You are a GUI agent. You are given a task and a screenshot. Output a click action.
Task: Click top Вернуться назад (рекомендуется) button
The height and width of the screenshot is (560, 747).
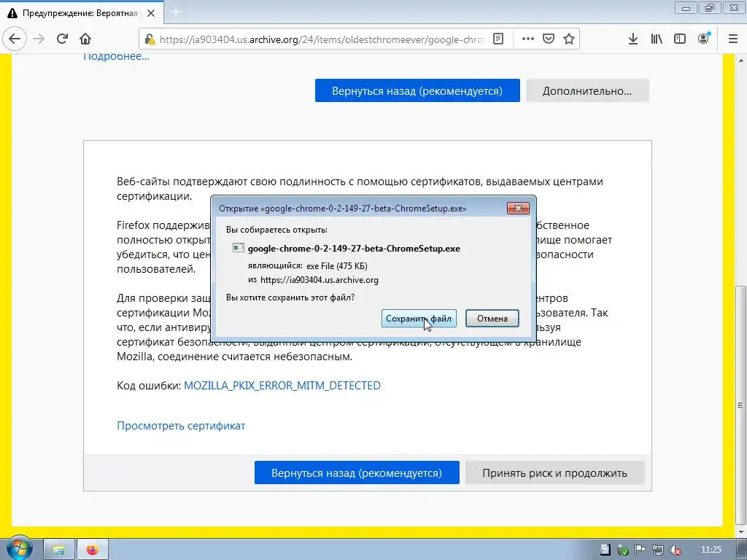click(x=417, y=90)
